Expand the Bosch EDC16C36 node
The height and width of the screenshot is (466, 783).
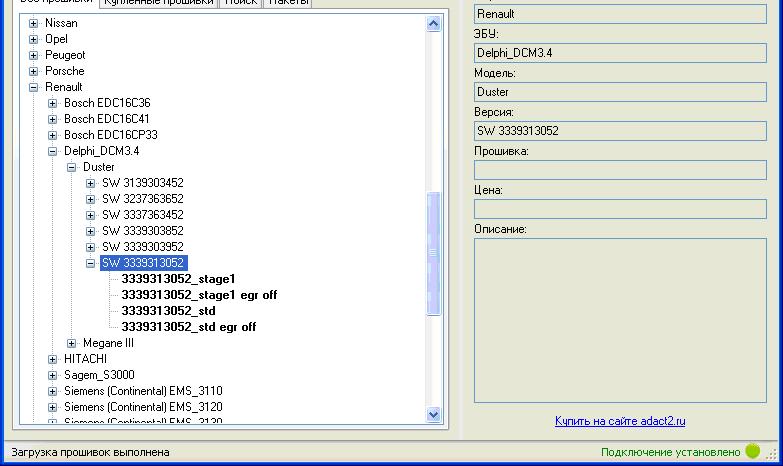click(x=53, y=103)
